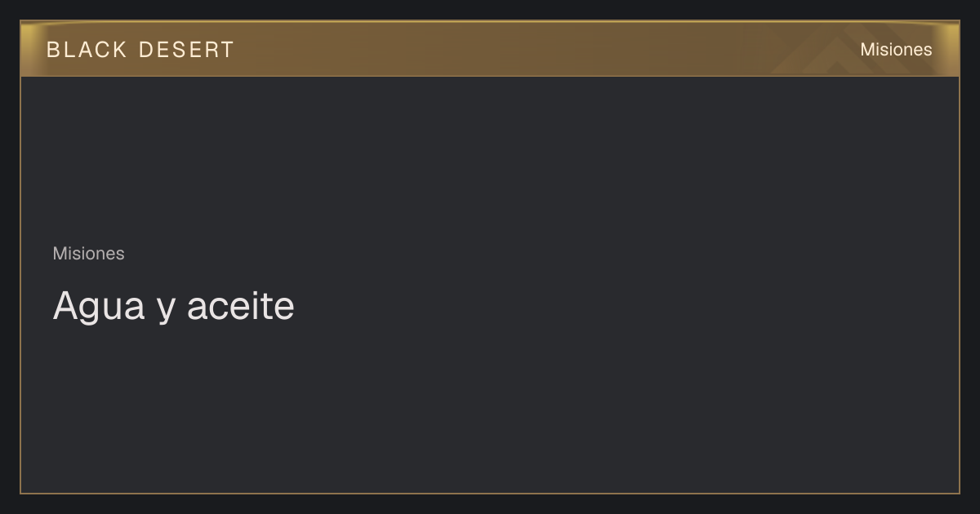The width and height of the screenshot is (980, 514).
Task: Click the word 'aceite' in the title
Action: (x=240, y=307)
